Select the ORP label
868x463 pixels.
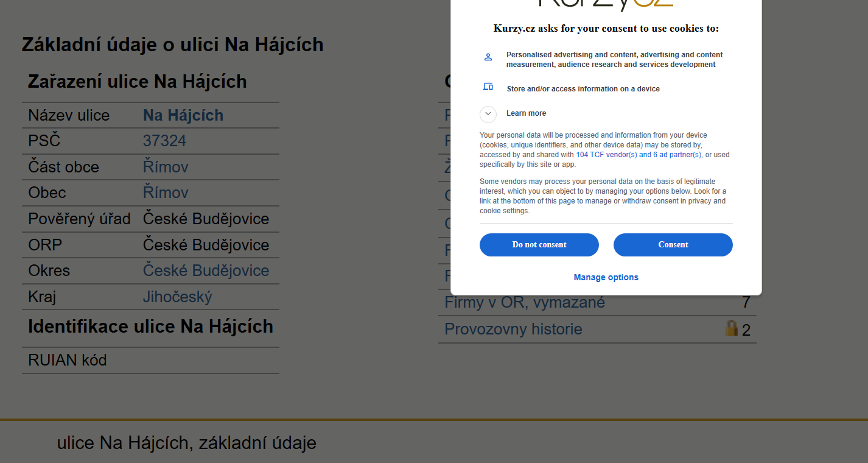(x=45, y=245)
